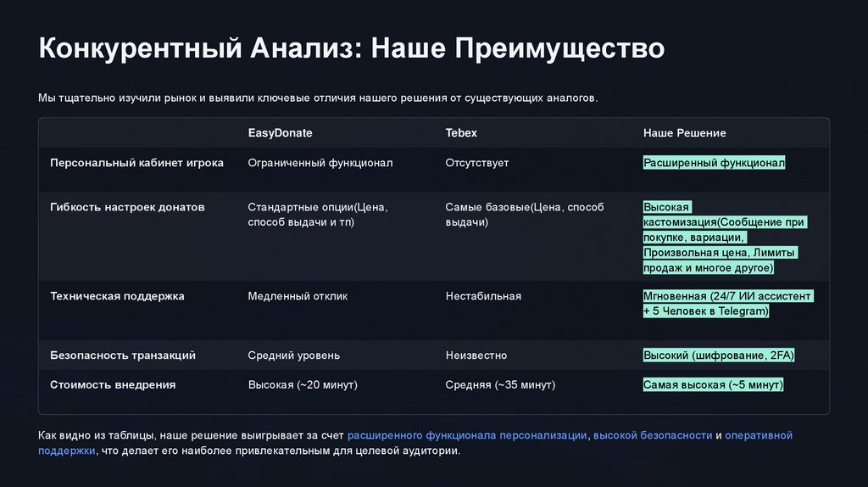Click row label 'Стоимость внедрения'
The height and width of the screenshot is (487, 868).
(x=113, y=384)
